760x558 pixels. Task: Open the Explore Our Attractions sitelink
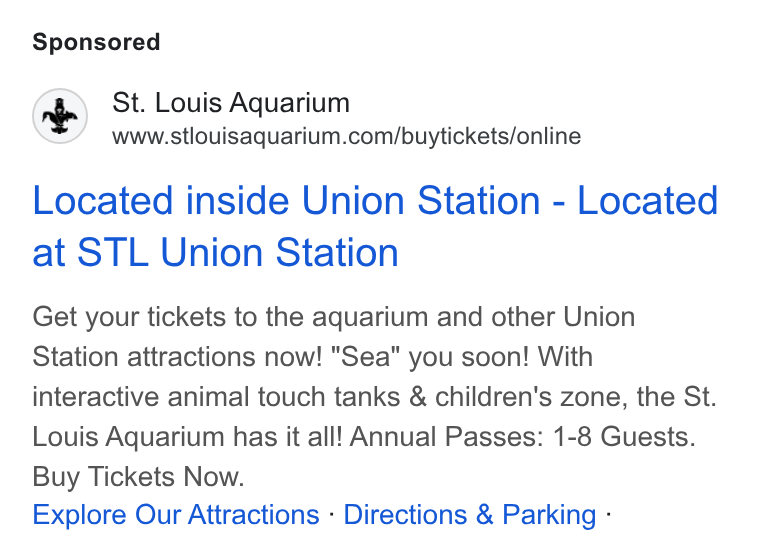click(176, 514)
